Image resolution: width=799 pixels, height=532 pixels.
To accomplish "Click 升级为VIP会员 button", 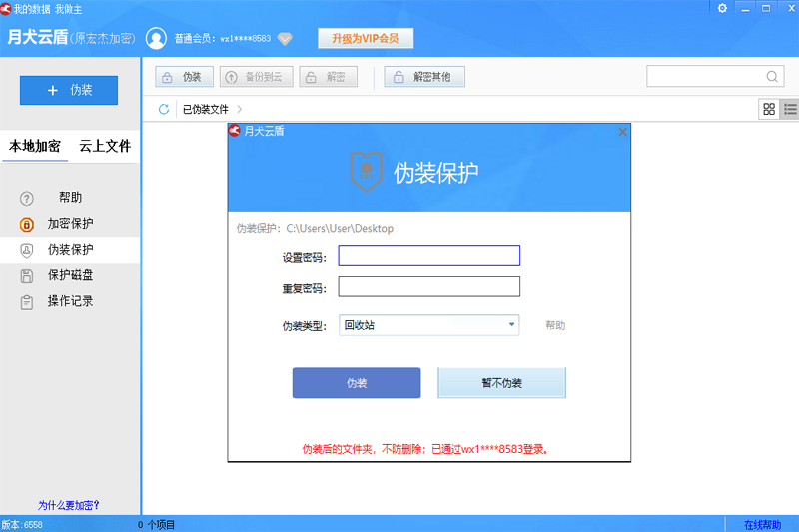I will (x=365, y=39).
